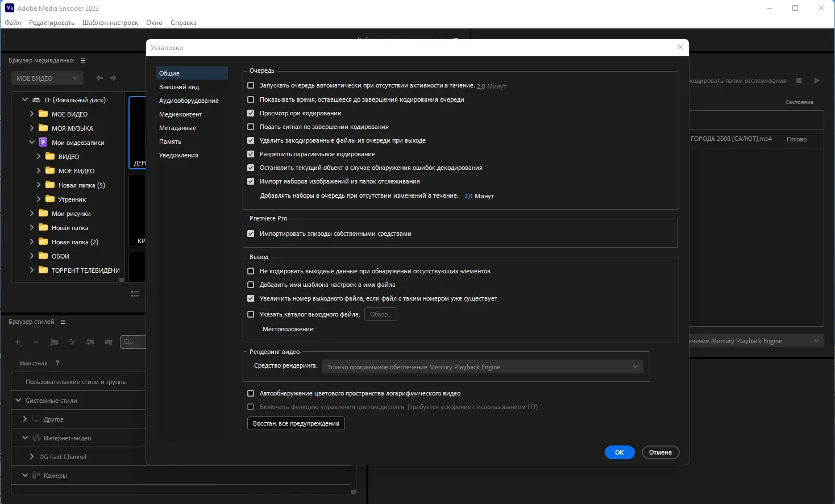Viewport: 835px width, 504px height.
Task: Open the Средство рендеринга dropdown
Action: tap(482, 366)
